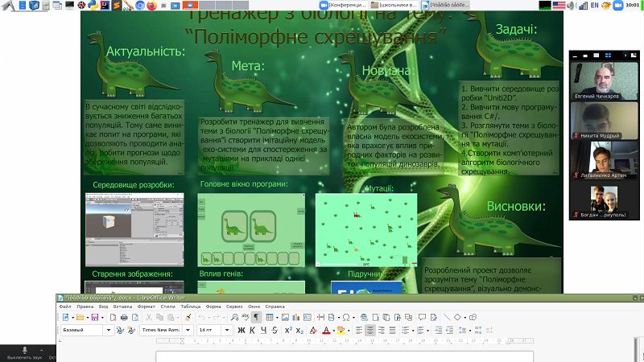644x362 pixels.
Task: Toggle bold Ж formatting
Action: pyautogui.click(x=242, y=331)
